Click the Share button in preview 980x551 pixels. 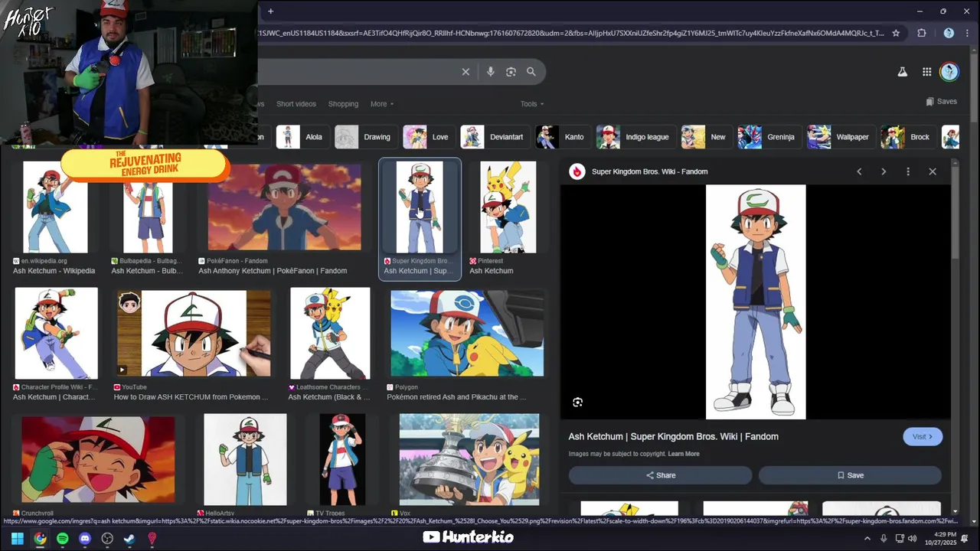click(660, 475)
